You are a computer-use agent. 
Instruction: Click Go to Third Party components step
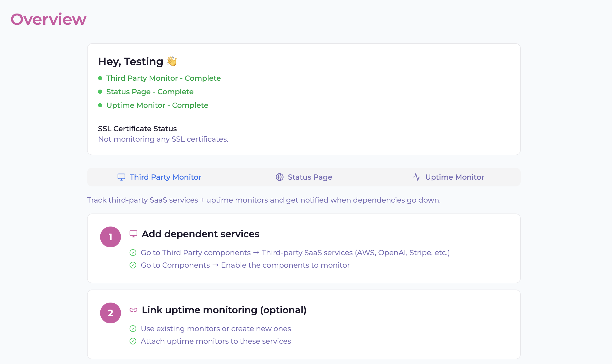click(295, 253)
